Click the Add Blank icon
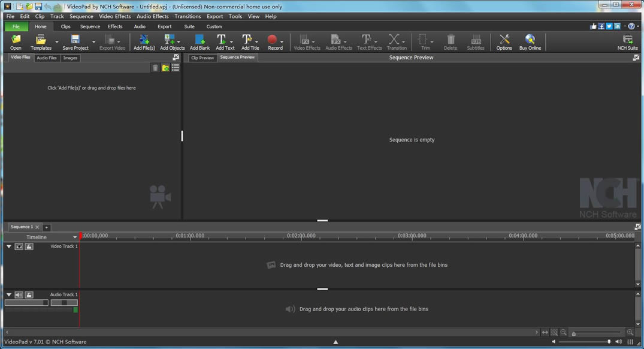The image size is (644, 349). click(199, 40)
